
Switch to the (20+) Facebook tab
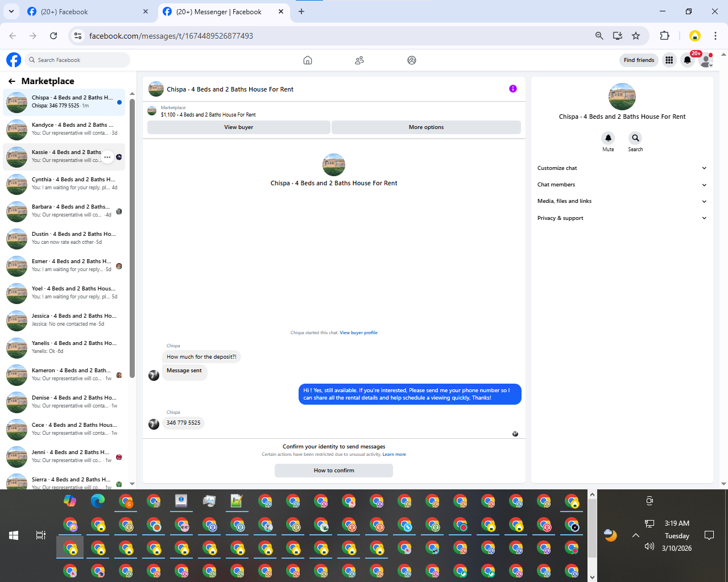88,12
